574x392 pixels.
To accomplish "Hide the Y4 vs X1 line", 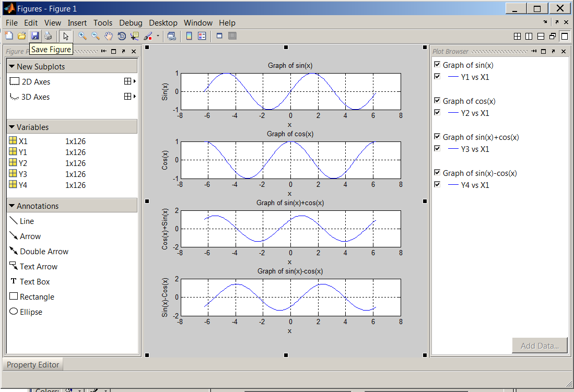I will 437,184.
